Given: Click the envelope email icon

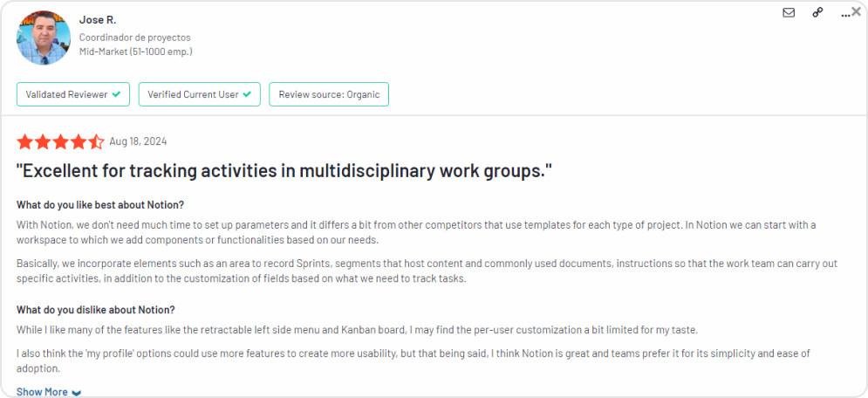Looking at the screenshot, I should (789, 12).
